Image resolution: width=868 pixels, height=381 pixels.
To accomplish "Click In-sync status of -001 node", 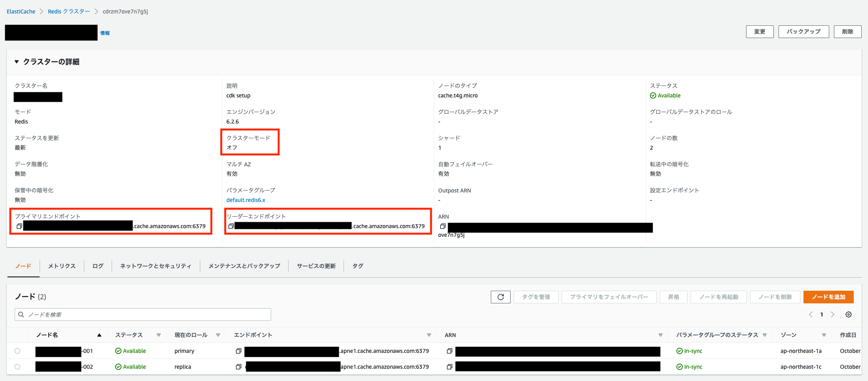I will tap(689, 351).
